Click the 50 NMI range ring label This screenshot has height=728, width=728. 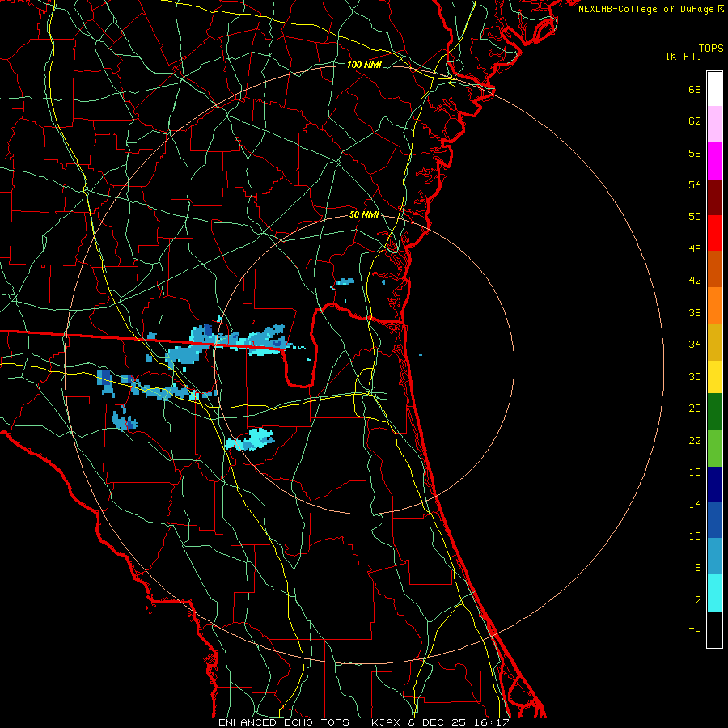click(364, 214)
